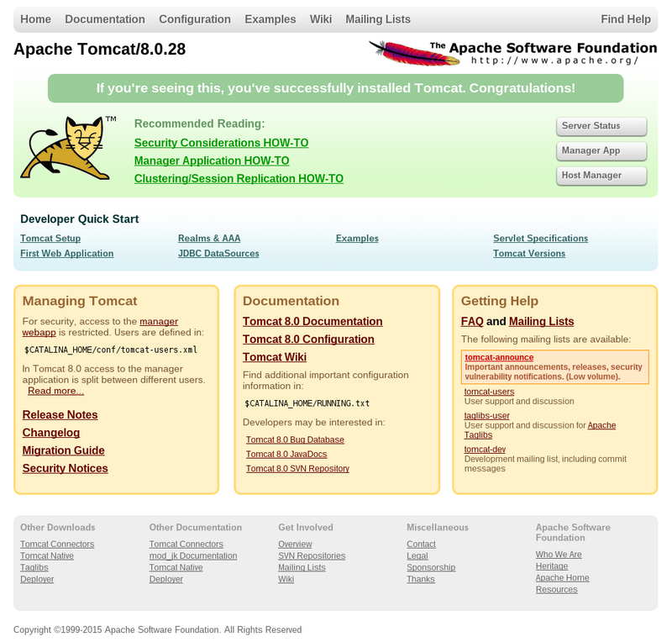The height and width of the screenshot is (642, 672).
Task: Open Tomcat 8.0 Configuration link
Action: tap(308, 339)
